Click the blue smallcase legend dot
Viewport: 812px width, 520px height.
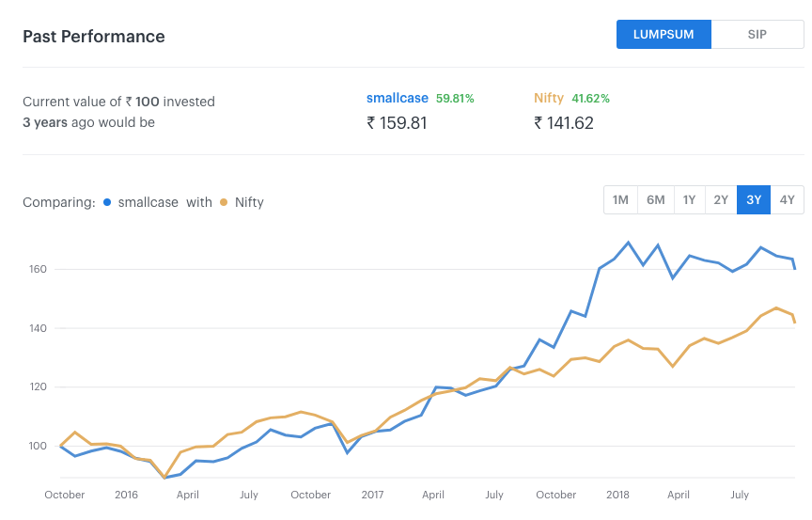click(x=107, y=202)
